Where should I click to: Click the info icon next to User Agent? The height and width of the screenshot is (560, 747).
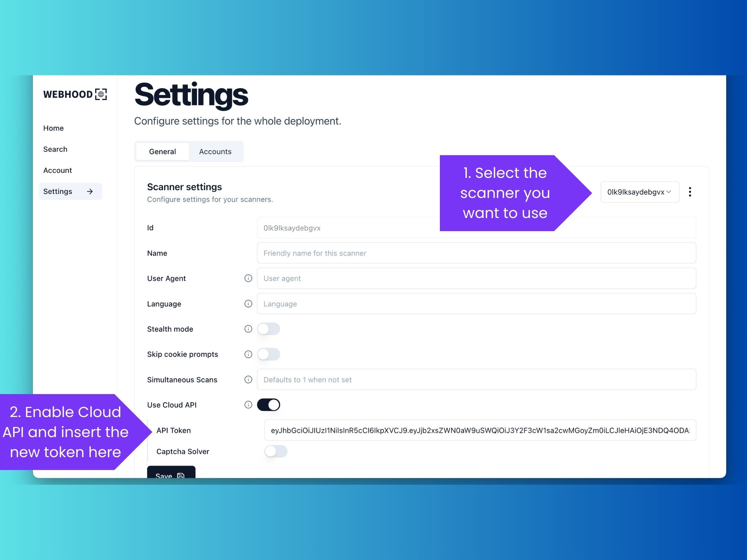(x=248, y=278)
